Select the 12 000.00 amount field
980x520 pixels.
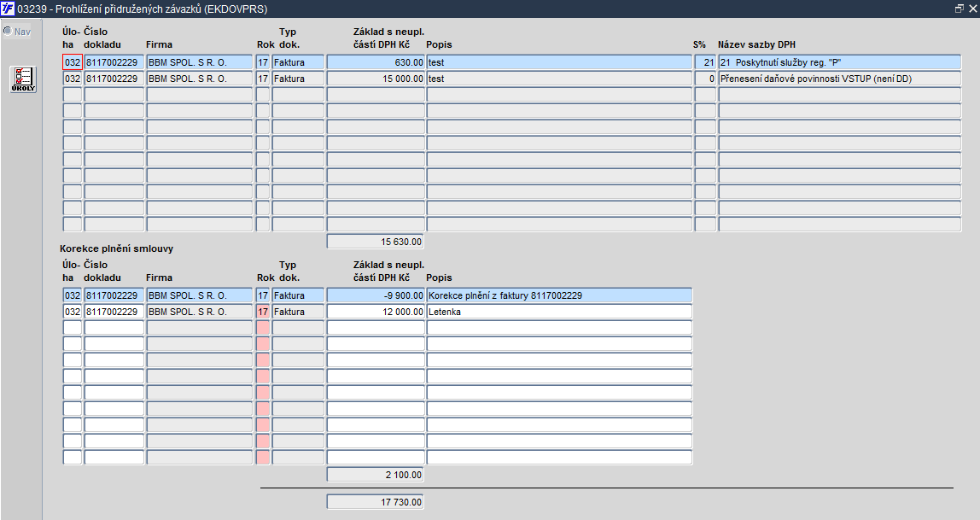tap(376, 312)
